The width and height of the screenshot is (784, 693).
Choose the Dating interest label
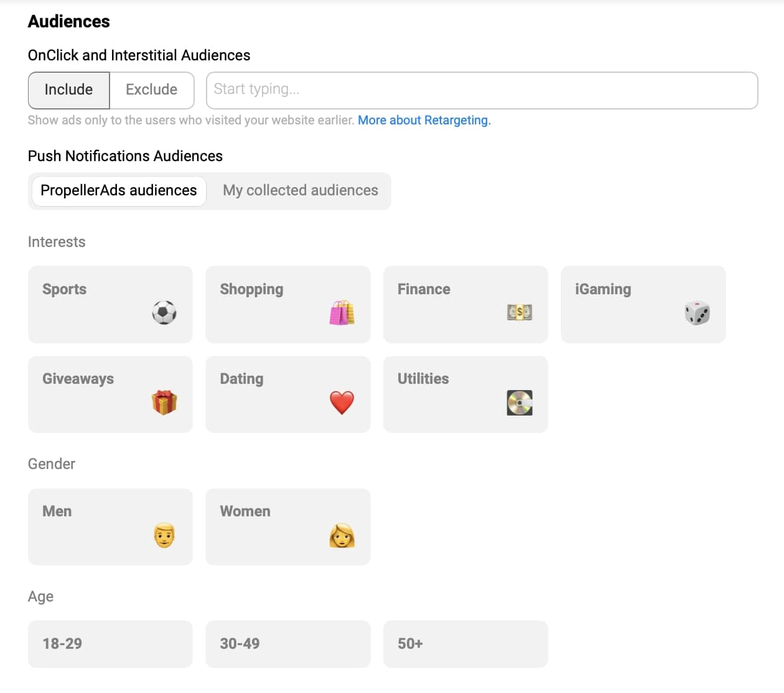coord(241,379)
